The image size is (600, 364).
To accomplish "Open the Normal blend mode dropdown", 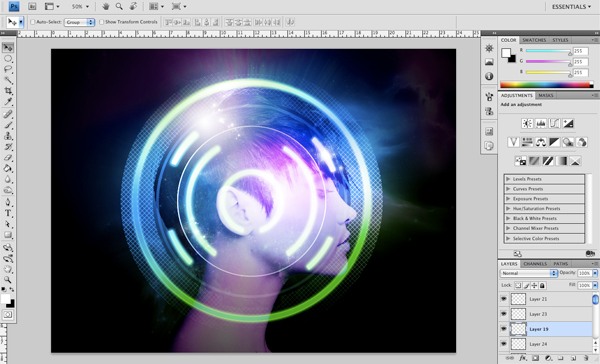I will click(528, 273).
